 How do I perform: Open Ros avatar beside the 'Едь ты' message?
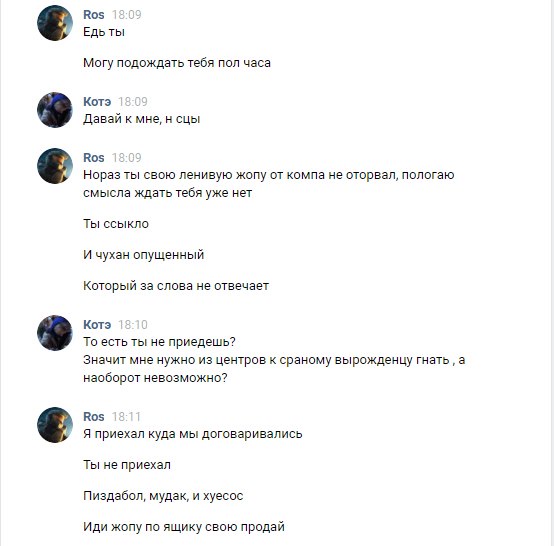pyautogui.click(x=55, y=23)
